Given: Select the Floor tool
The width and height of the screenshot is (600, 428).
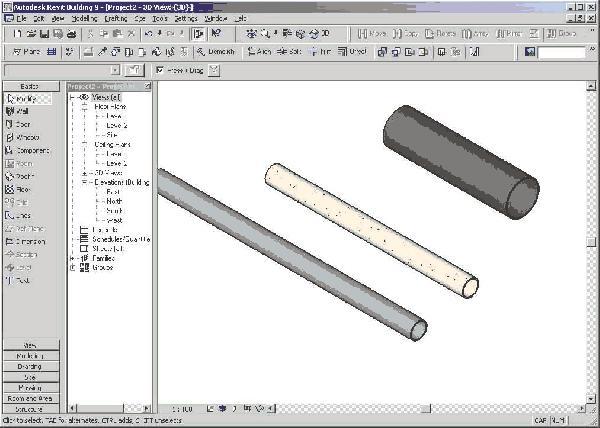Looking at the screenshot, I should [x=18, y=189].
